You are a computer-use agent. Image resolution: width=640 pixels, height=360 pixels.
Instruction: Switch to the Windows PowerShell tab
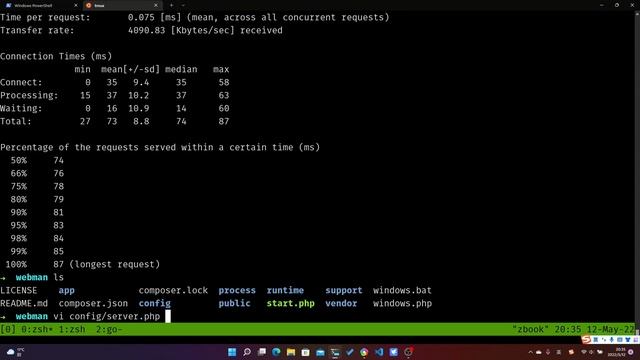[x=40, y=5]
